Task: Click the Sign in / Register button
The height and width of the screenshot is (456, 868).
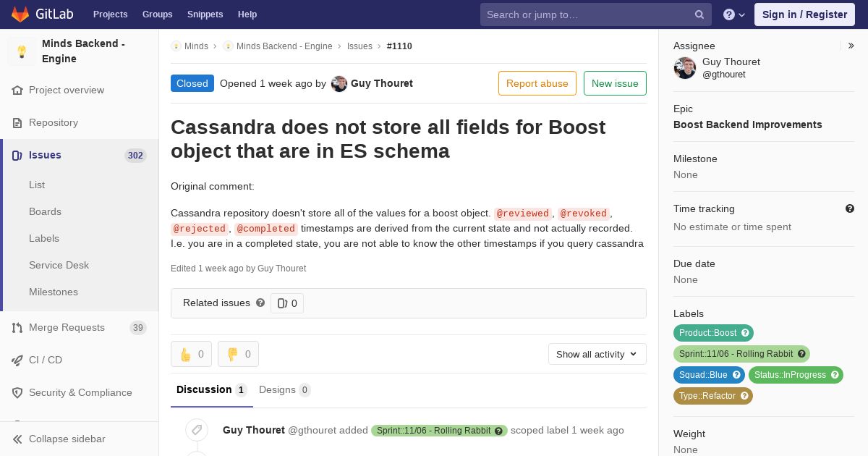Action: (x=804, y=14)
